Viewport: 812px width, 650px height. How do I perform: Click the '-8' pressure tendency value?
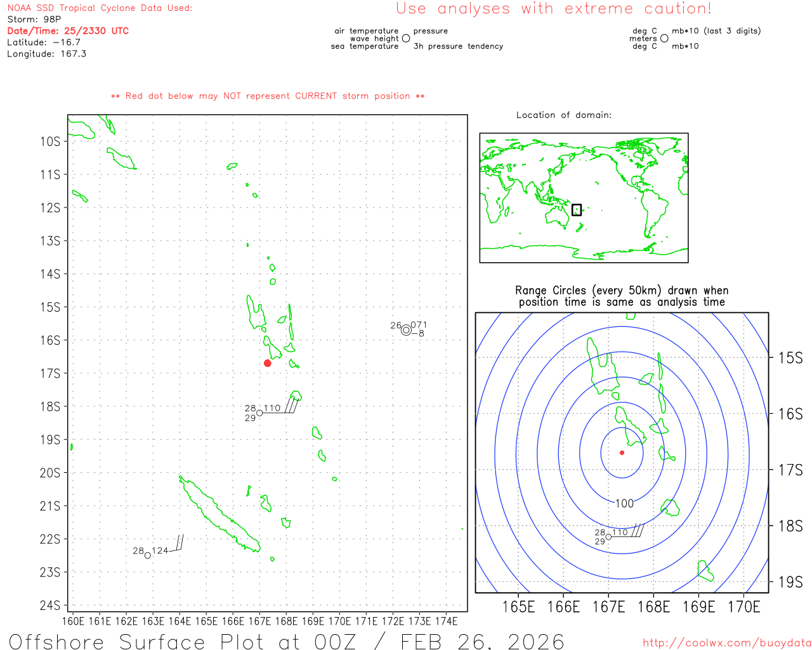(x=418, y=333)
